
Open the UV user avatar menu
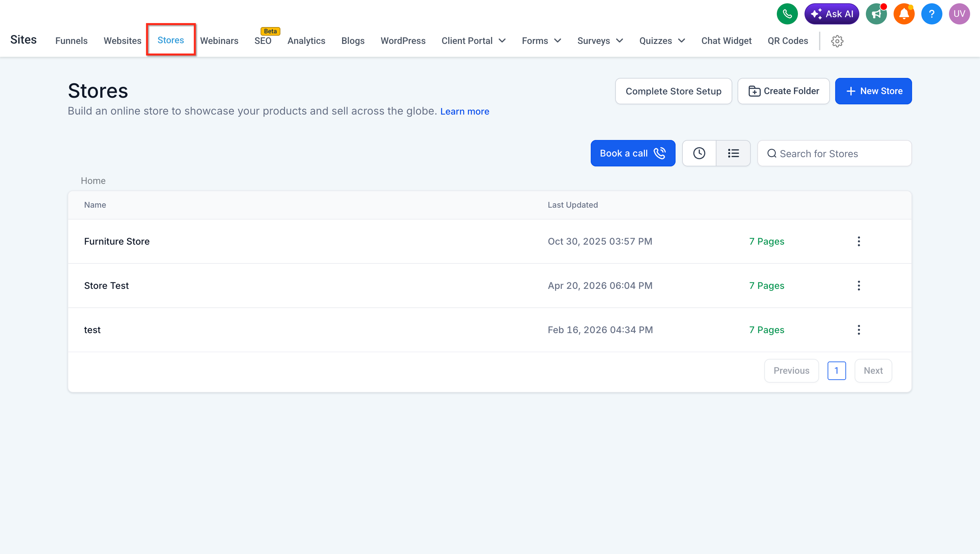point(959,14)
